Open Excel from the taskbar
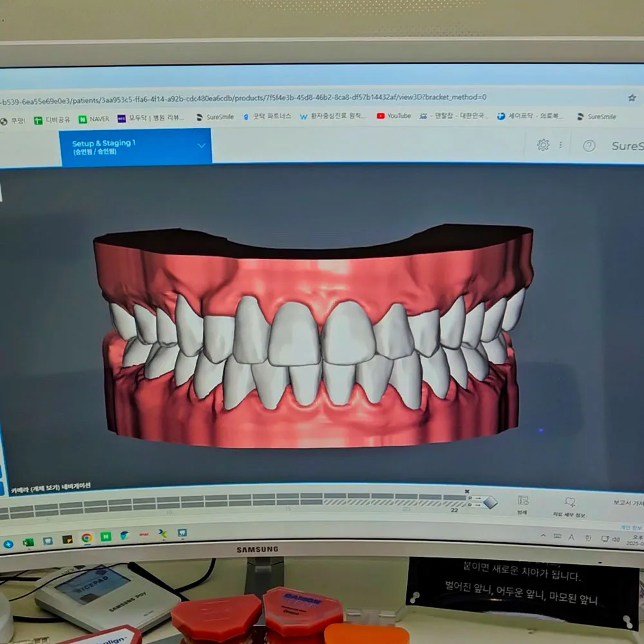This screenshot has height=644, width=644. [x=28, y=542]
